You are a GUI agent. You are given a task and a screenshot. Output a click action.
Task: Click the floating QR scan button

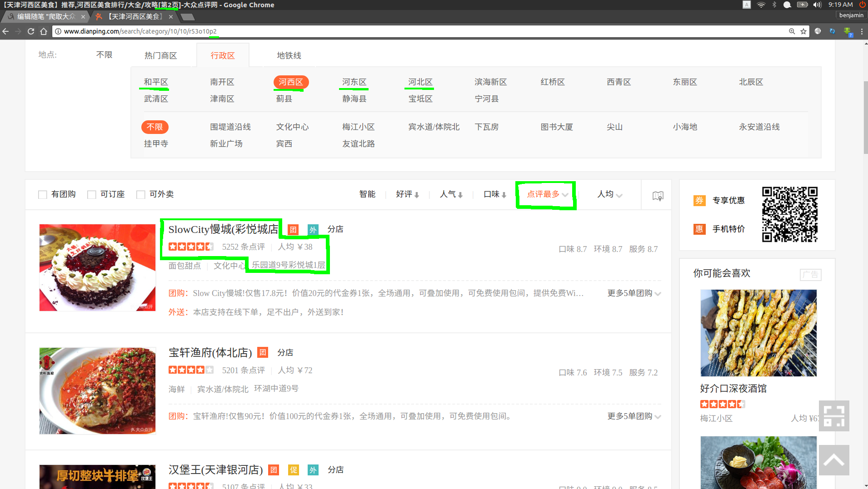click(834, 415)
